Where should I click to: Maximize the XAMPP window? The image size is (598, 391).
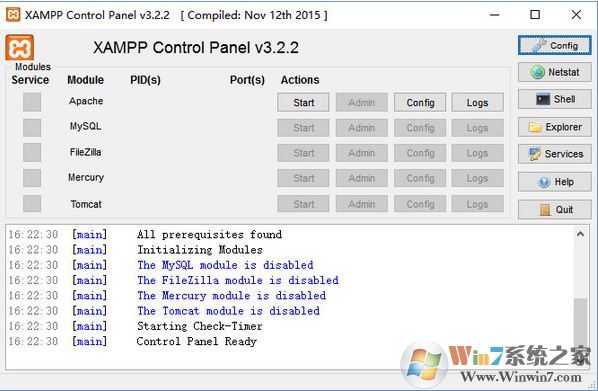pos(535,15)
